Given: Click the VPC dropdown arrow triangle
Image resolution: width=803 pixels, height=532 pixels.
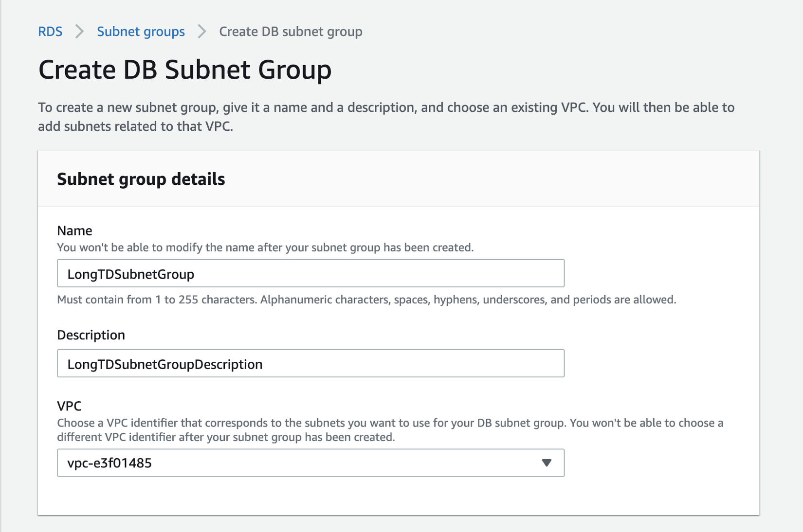Looking at the screenshot, I should [x=547, y=463].
